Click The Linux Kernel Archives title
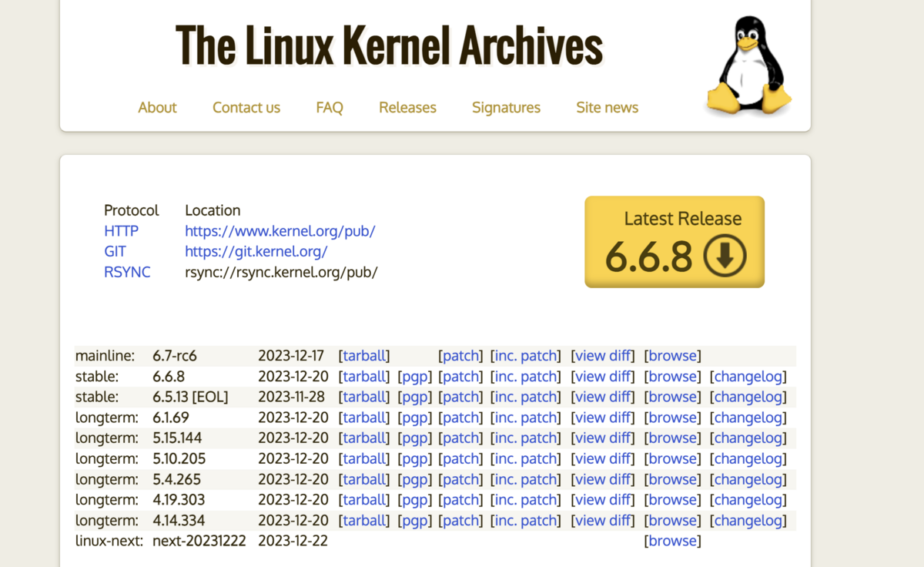Screen dimensions: 924x567 pos(389,45)
